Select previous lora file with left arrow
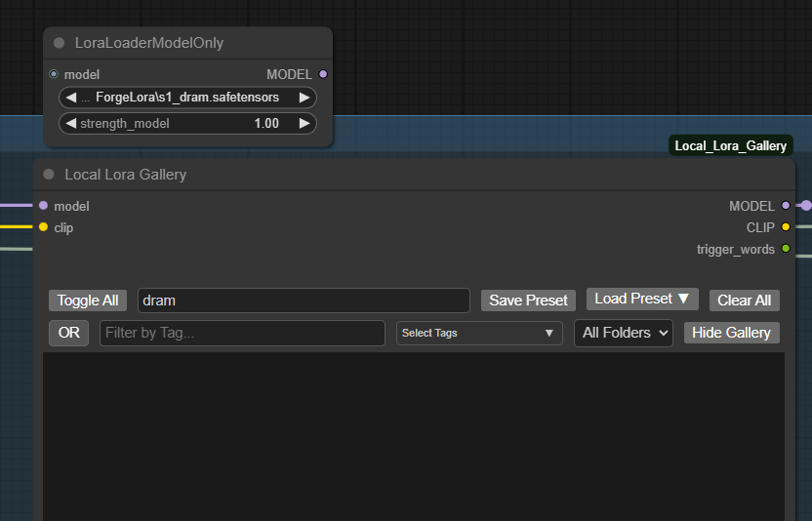The image size is (812, 521). pyautogui.click(x=71, y=98)
